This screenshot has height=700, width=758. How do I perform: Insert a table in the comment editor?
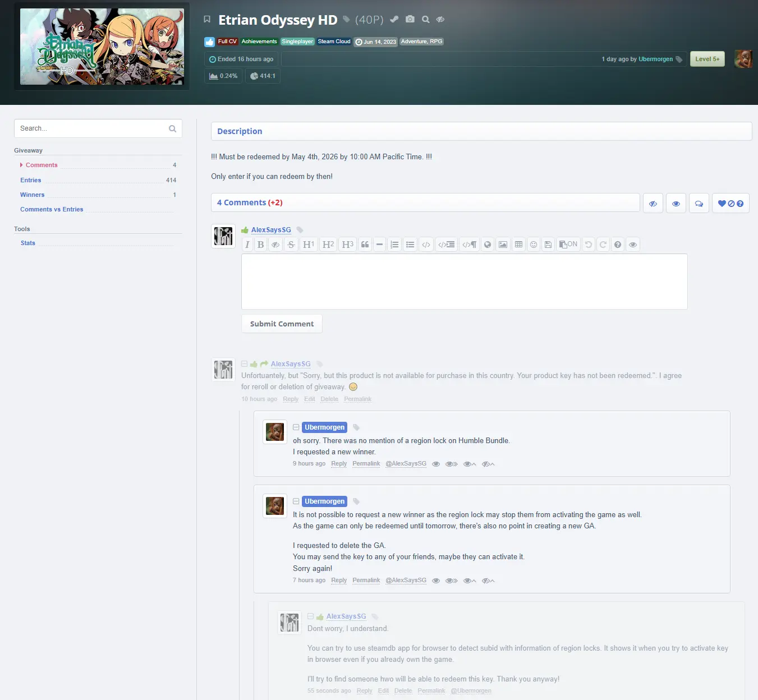point(519,245)
